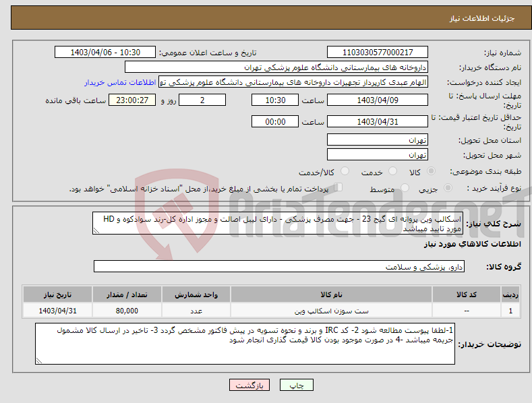Screen dimensions: 532x403
Task: Click the تعداد / مقدار column header
Action: [x=127, y=294]
